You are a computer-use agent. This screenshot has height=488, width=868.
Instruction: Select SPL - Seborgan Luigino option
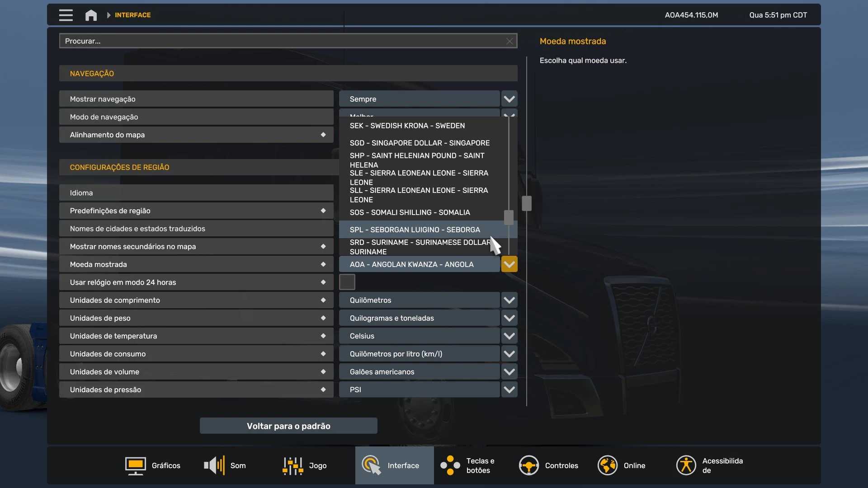click(x=415, y=230)
